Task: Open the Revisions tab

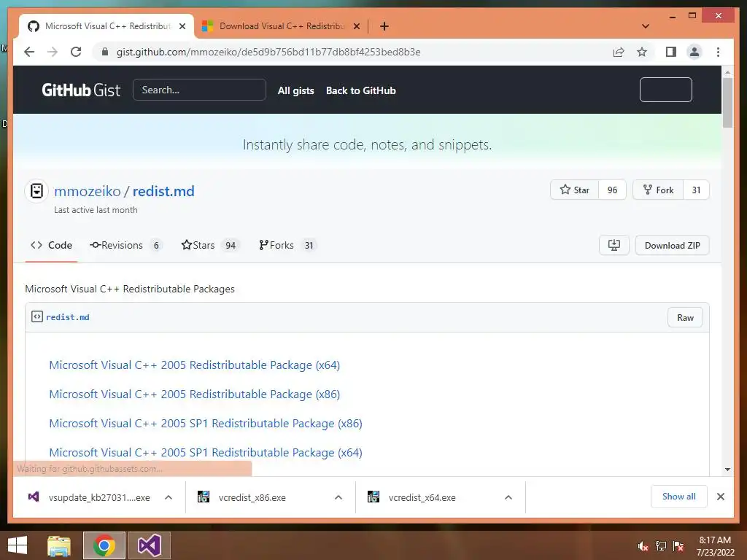Action: pos(125,245)
